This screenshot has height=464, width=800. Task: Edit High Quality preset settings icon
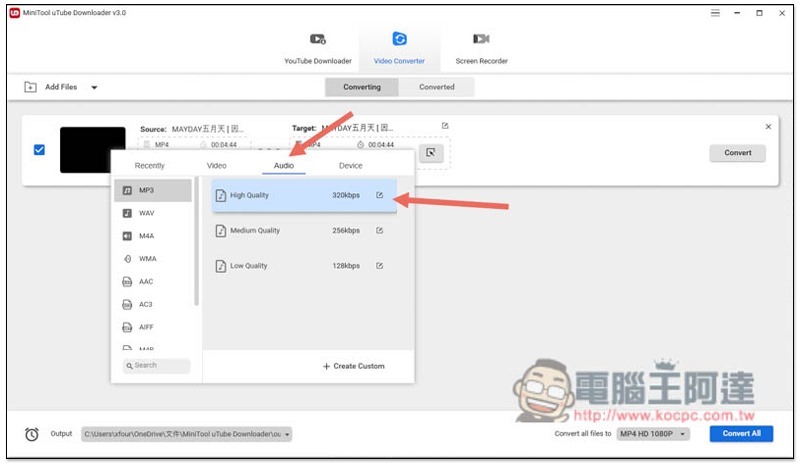click(379, 195)
